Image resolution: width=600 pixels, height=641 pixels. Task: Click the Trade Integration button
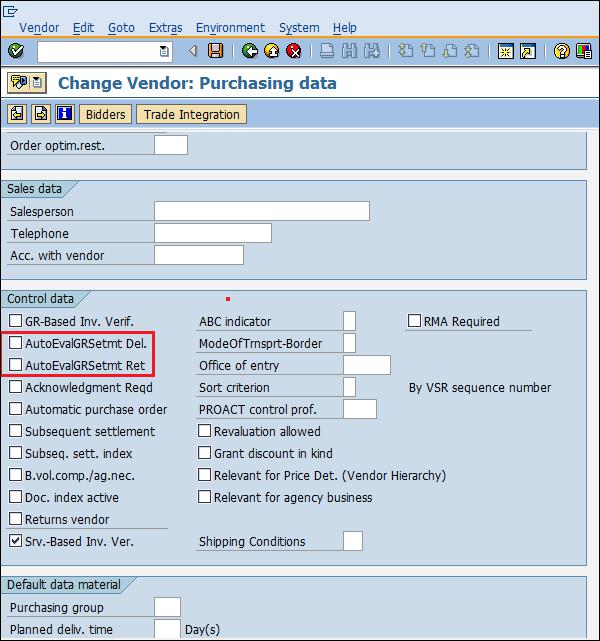pyautogui.click(x=191, y=114)
